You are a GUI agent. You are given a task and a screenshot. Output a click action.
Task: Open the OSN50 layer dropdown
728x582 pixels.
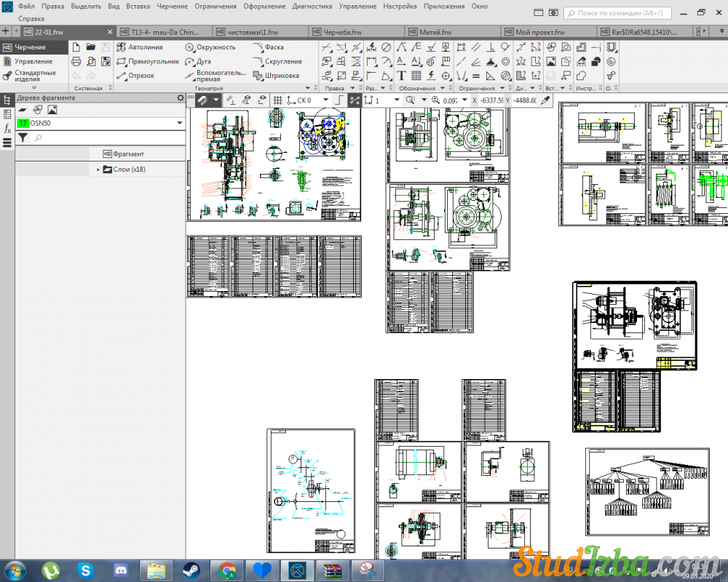point(180,124)
